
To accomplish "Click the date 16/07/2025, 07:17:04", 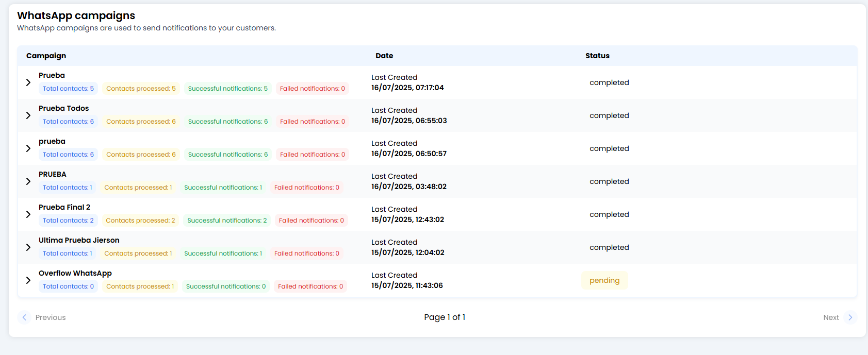I will (407, 88).
